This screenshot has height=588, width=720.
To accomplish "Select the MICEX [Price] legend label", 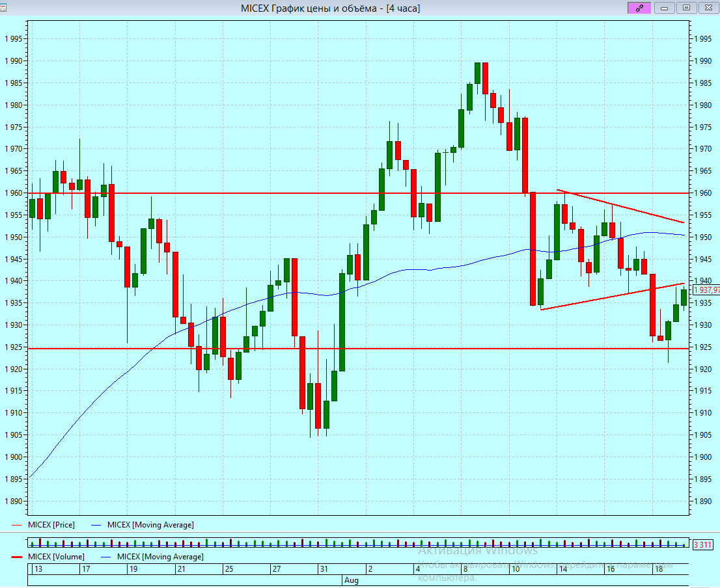I will (51, 525).
